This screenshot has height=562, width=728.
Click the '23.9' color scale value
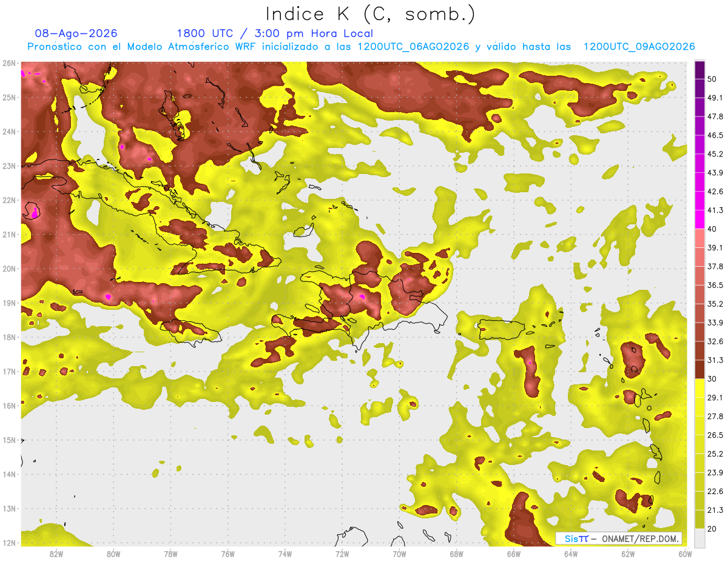pyautogui.click(x=715, y=472)
